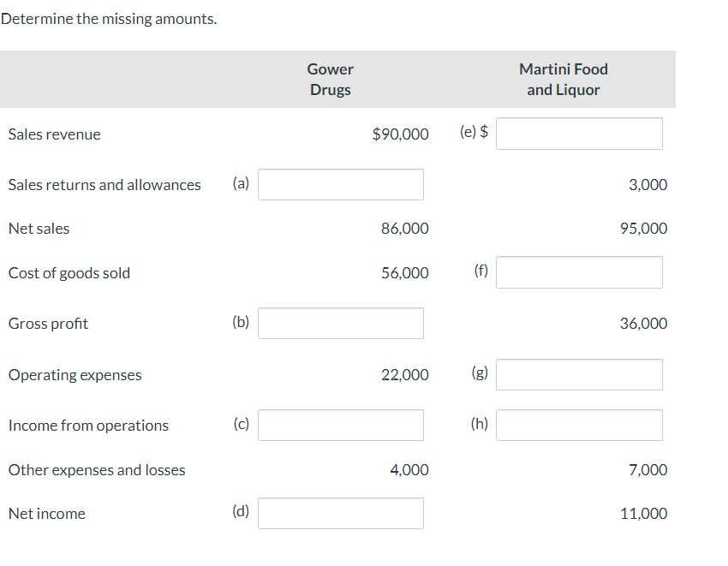
Task: Click input field (d) for Net income
Action: 340,513
